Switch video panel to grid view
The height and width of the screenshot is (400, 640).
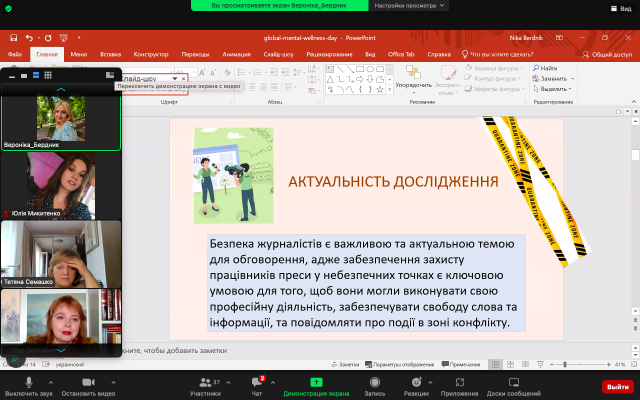[47, 75]
